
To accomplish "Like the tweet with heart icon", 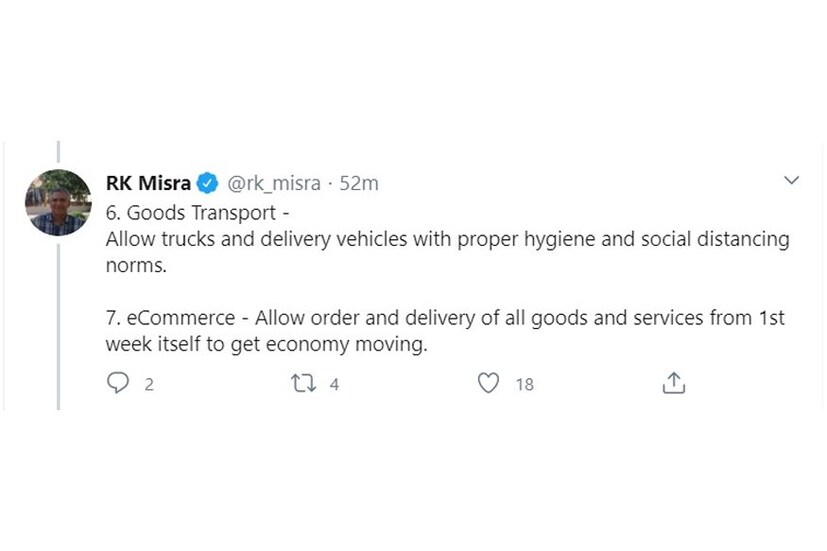I will click(x=488, y=383).
